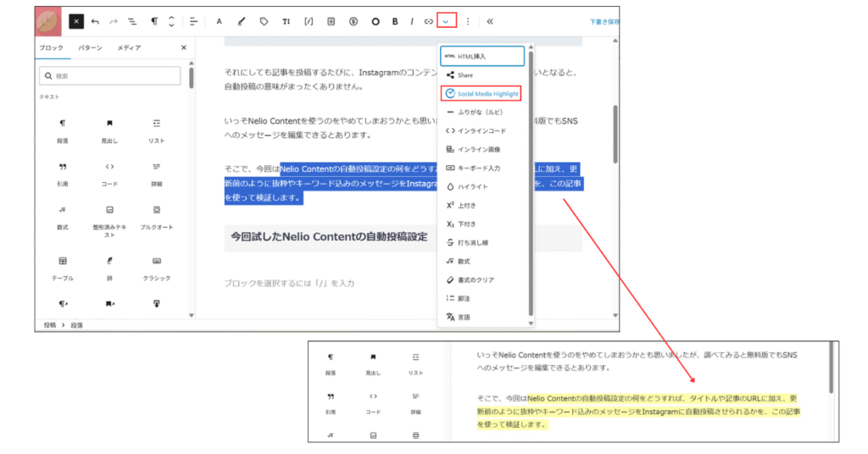The image size is (868, 454).
Task: Close the block inserter with the black X button
Action: point(76,21)
